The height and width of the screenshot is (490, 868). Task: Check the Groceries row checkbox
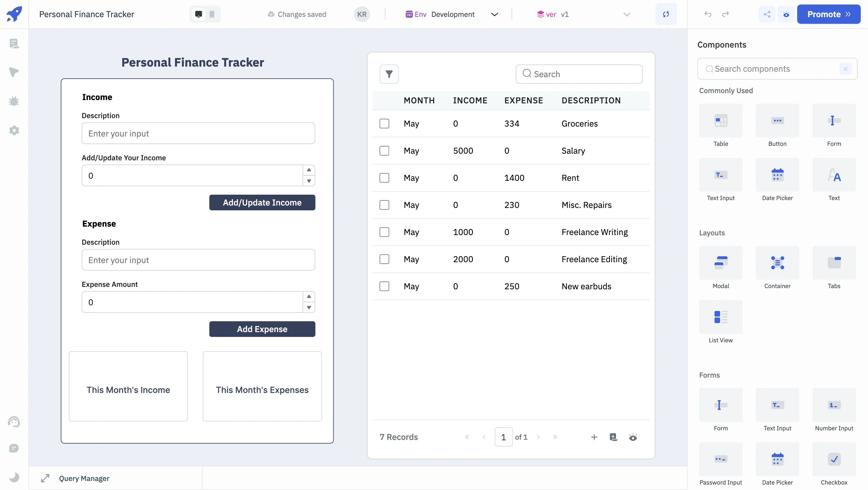(x=384, y=124)
